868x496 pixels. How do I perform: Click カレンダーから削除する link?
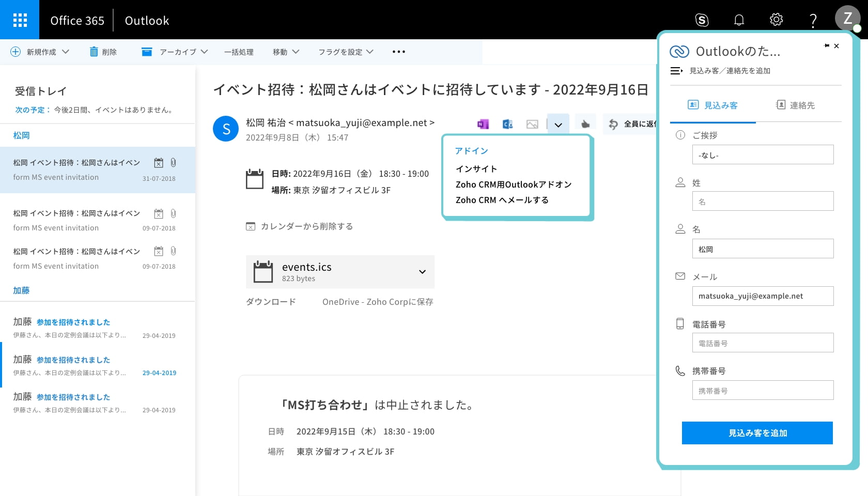(306, 226)
